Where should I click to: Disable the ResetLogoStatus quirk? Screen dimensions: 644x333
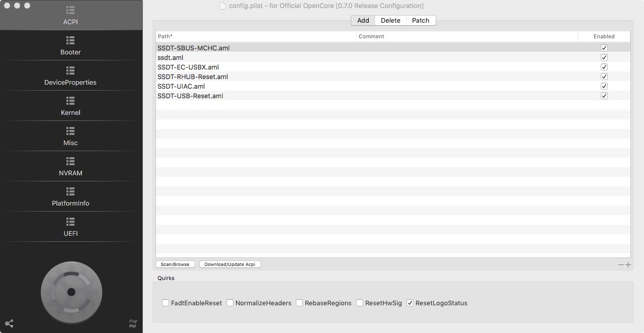pos(410,303)
